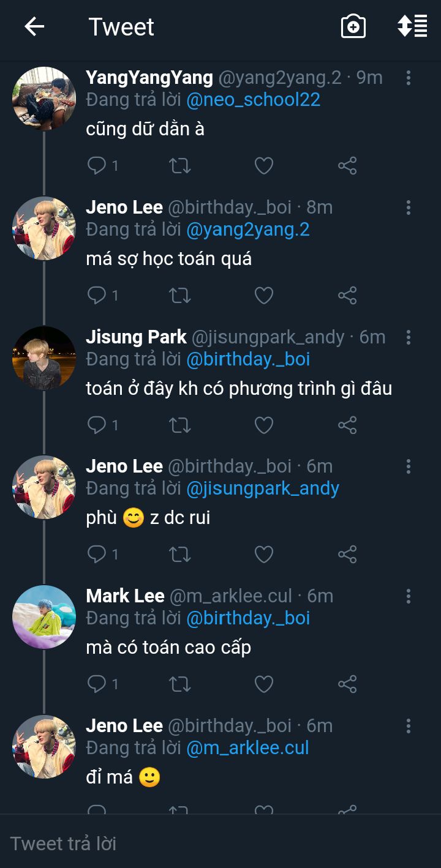
Task: Open Mark Lee's avatar
Action: [x=44, y=616]
